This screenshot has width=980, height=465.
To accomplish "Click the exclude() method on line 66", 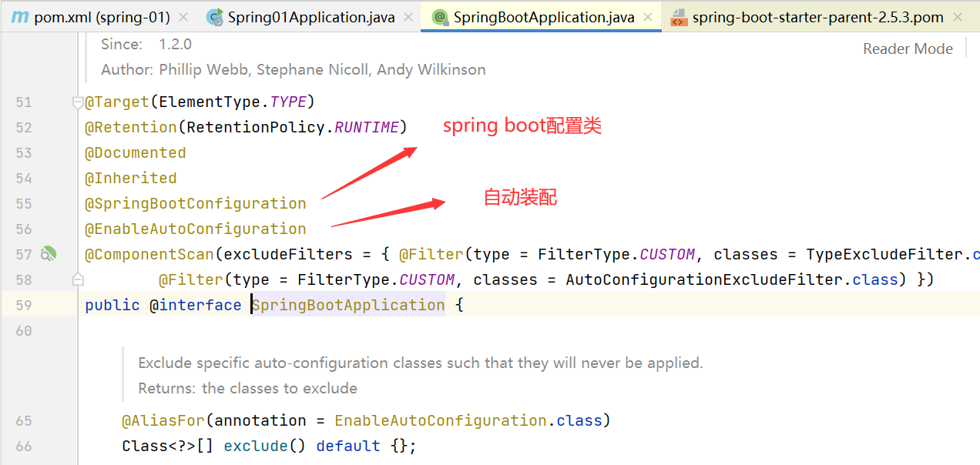I will [256, 446].
